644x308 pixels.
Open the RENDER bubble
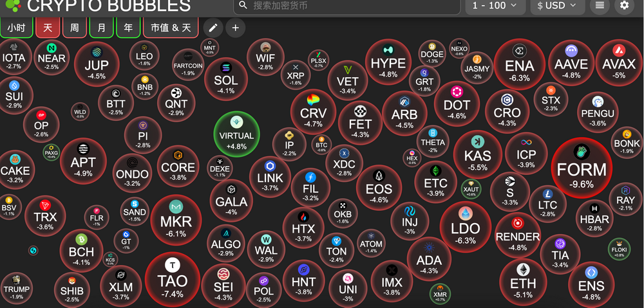click(x=518, y=235)
